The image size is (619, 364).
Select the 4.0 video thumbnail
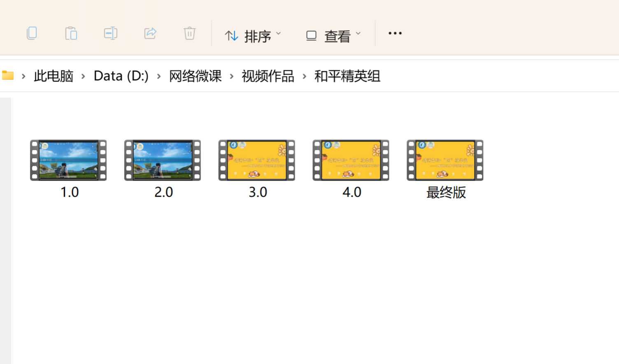click(351, 160)
